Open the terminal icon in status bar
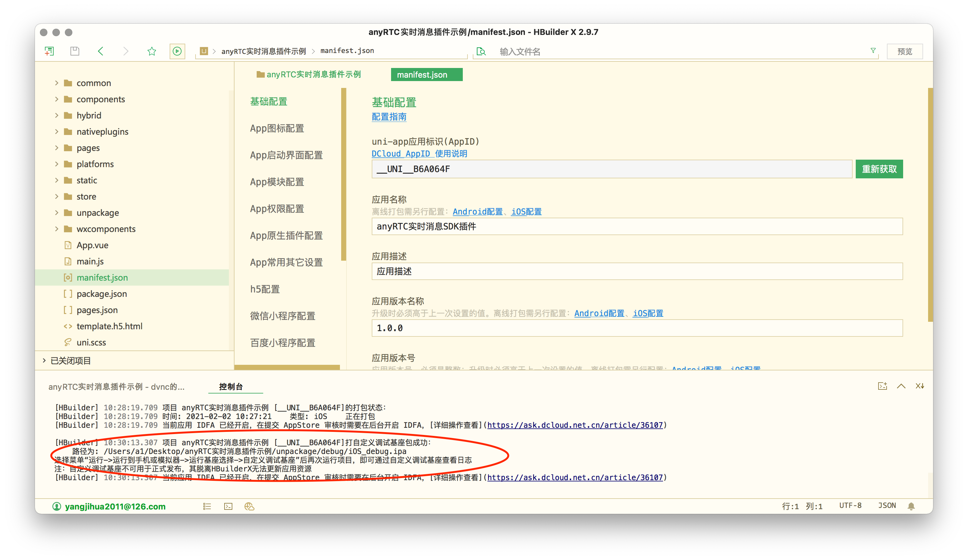 pos(228,506)
